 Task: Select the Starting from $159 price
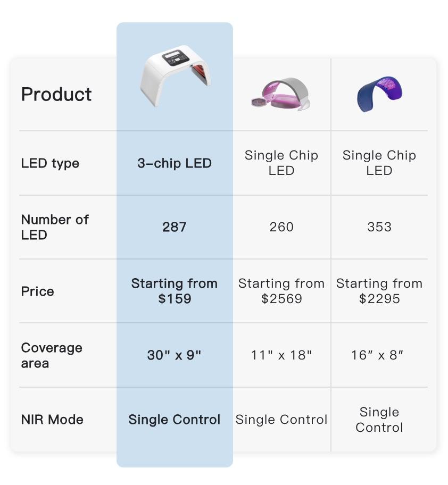pos(175,291)
